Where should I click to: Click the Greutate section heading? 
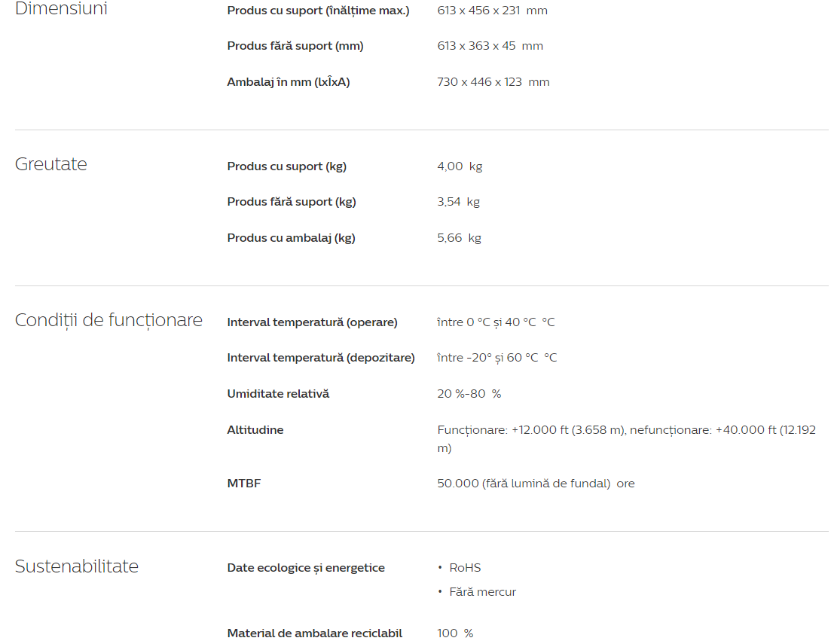click(x=51, y=164)
